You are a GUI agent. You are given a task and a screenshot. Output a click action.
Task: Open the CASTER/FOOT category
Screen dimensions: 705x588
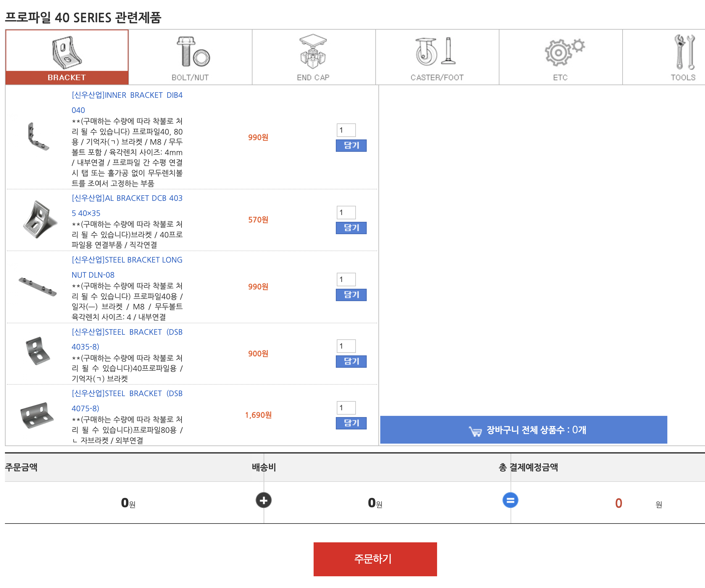[x=437, y=57]
